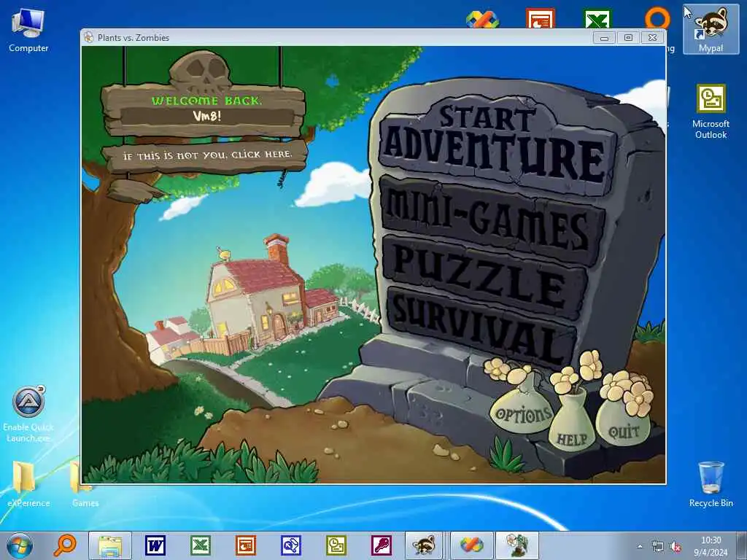The image size is (747, 560).
Task: Select the eXPerience folder on the desktop
Action: tap(28, 483)
